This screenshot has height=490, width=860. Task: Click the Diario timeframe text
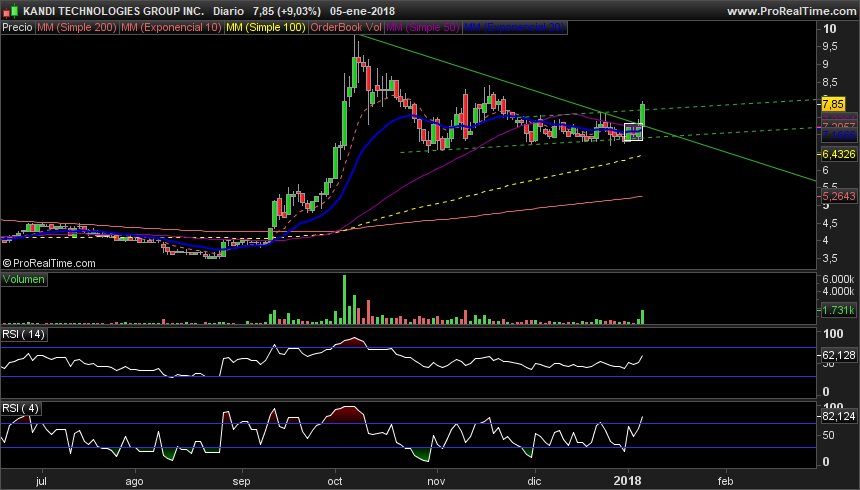tap(228, 11)
